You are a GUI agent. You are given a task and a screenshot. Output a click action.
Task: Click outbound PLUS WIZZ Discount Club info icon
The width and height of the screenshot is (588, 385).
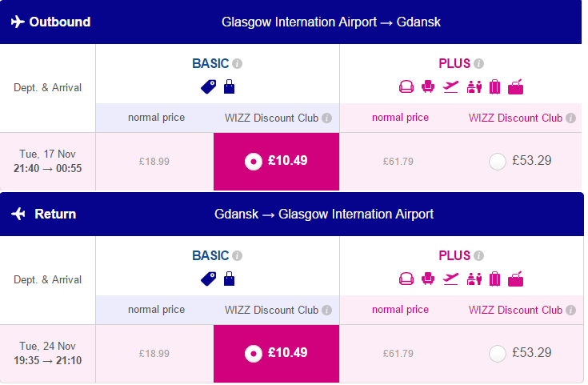pos(570,118)
